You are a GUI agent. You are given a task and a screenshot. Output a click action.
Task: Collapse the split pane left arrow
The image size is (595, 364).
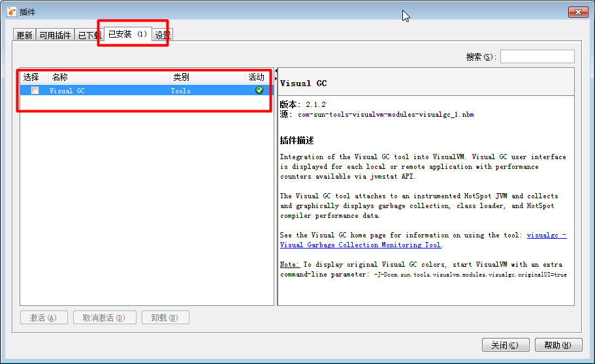point(276,71)
